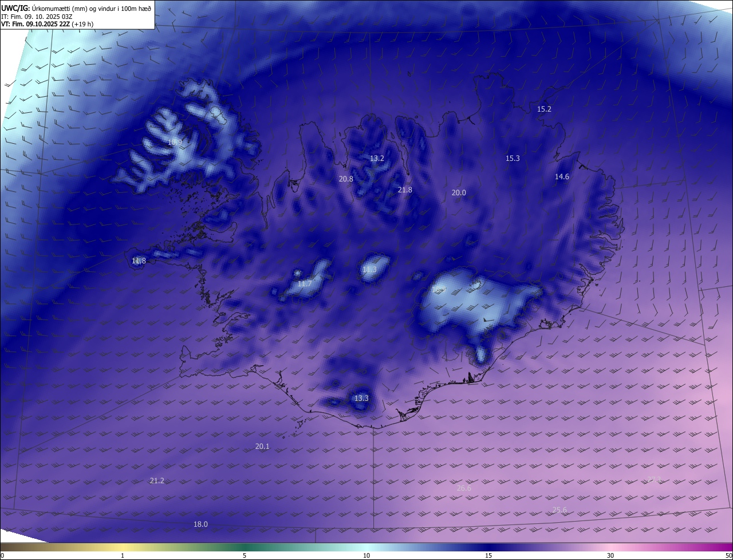Image resolution: width=733 pixels, height=560 pixels.
Task: Click the 10.9 value label in the Westfjords
Action: 175,142
